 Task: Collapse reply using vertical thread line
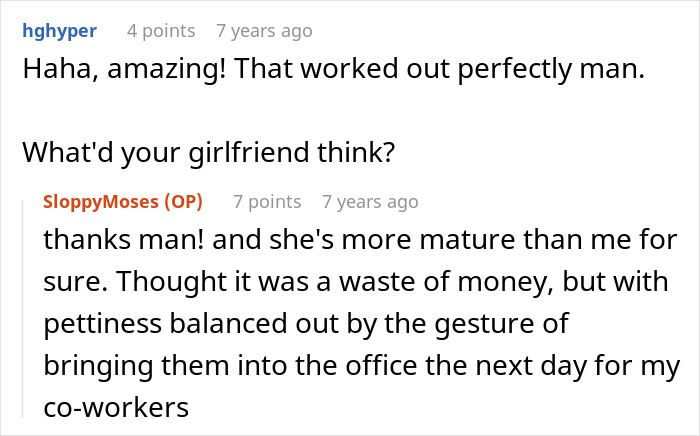coord(23,309)
